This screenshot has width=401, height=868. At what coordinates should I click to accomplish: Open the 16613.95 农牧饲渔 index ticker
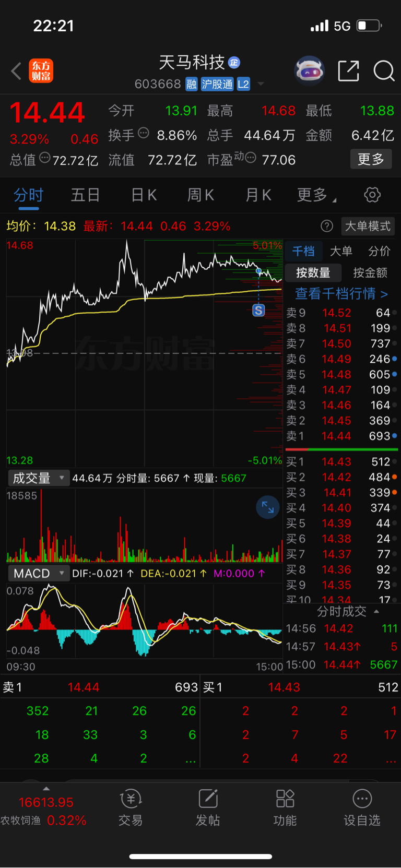[43, 811]
